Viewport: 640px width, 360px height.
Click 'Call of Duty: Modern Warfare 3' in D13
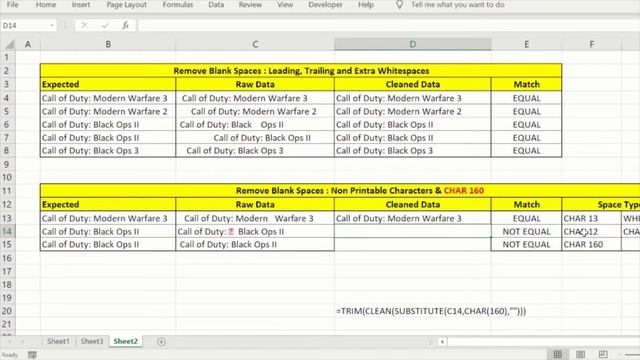coord(412,218)
